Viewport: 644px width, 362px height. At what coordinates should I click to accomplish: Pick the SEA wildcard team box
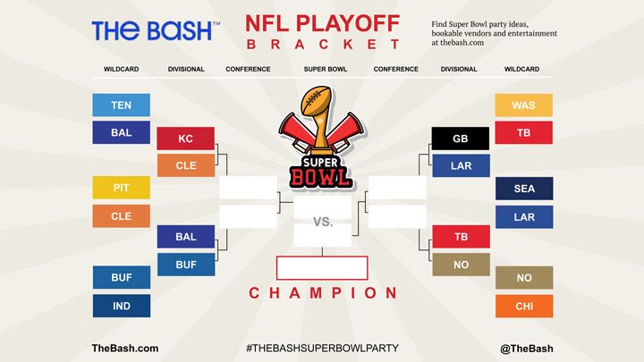[524, 189]
